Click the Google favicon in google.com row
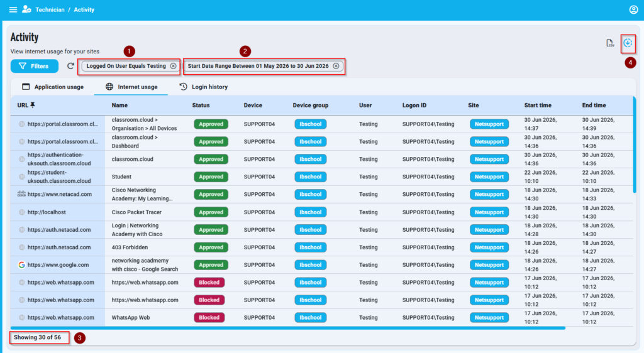 tap(21, 265)
